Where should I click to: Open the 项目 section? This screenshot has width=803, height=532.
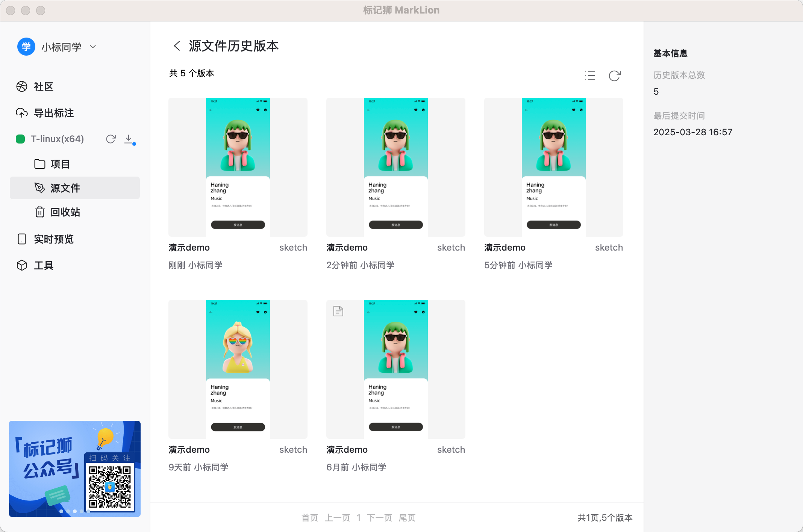tap(60, 164)
